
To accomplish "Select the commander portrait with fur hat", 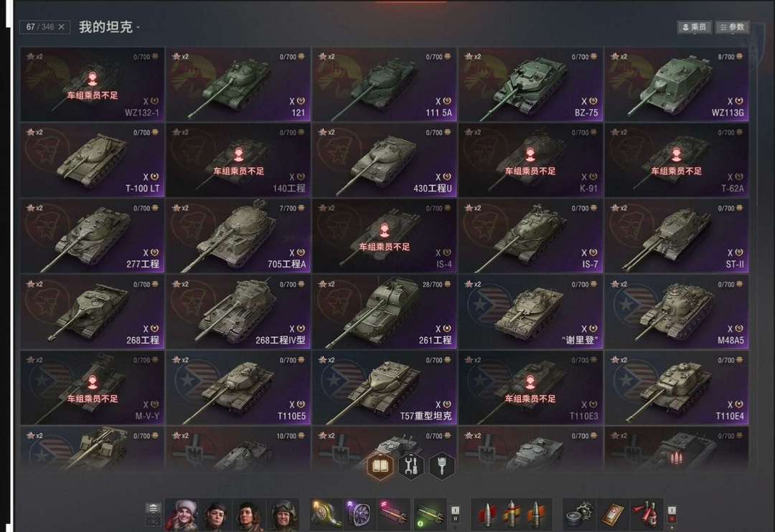I will tap(183, 514).
